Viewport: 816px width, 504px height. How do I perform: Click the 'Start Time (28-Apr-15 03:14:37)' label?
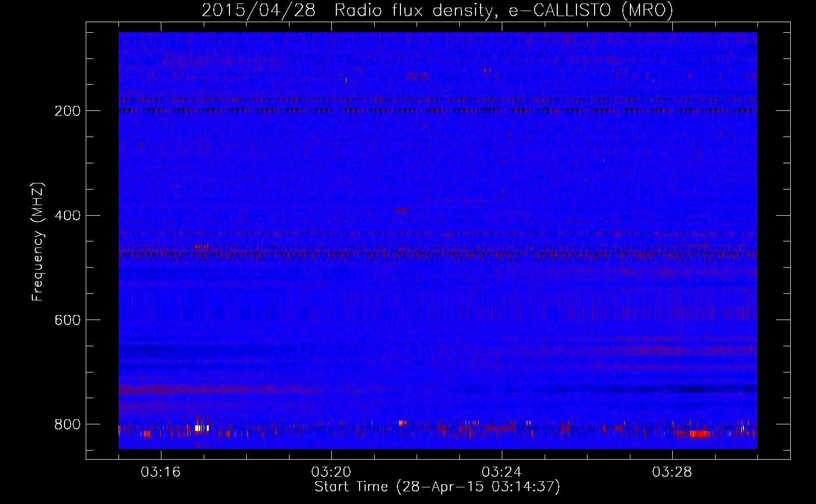tap(437, 487)
